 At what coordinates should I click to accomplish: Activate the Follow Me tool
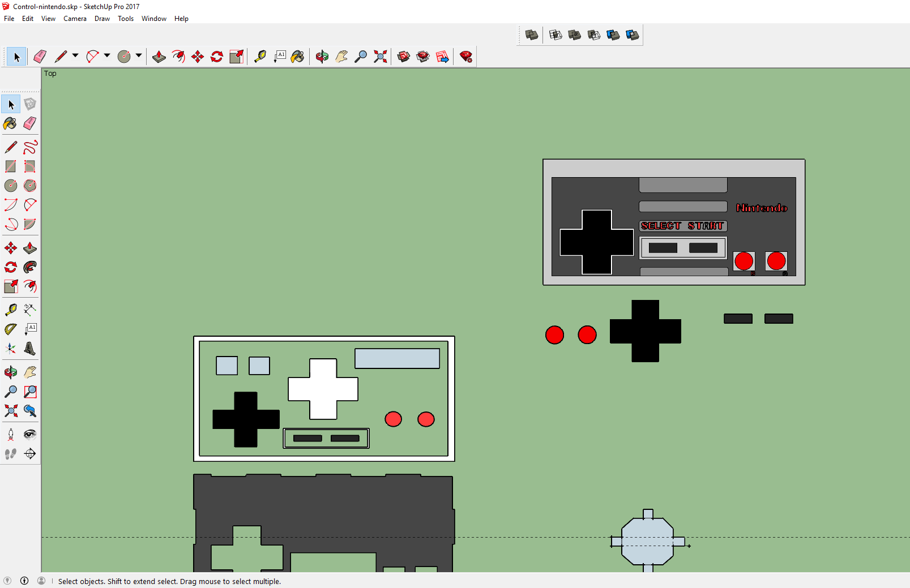pyautogui.click(x=30, y=267)
